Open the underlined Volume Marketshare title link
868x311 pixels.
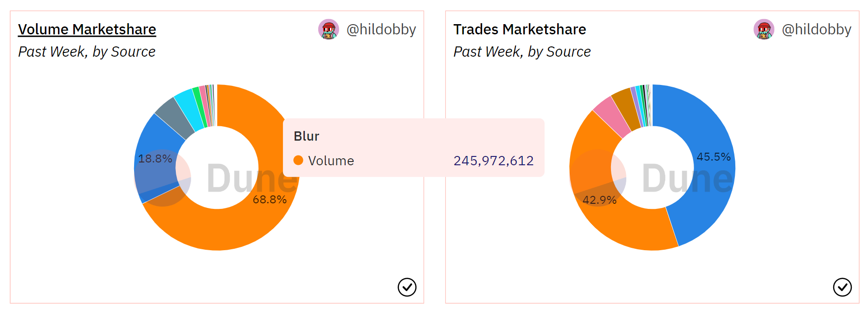coord(87,30)
